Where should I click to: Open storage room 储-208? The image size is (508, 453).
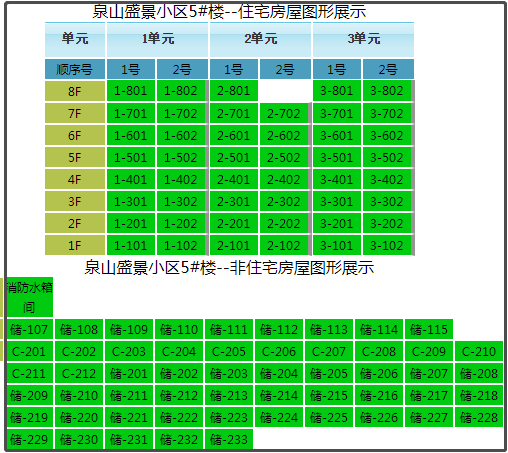(479, 373)
